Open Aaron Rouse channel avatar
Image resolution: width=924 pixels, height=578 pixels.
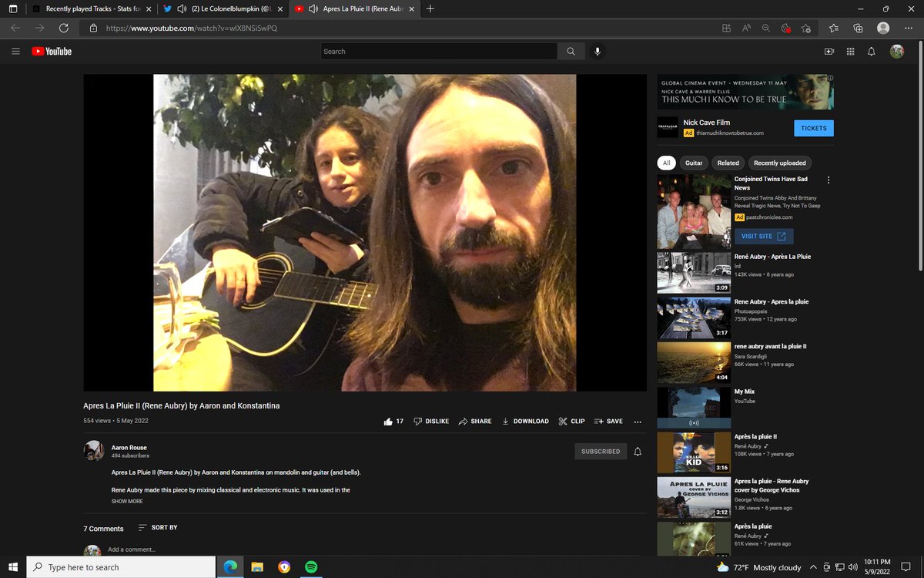(x=93, y=451)
